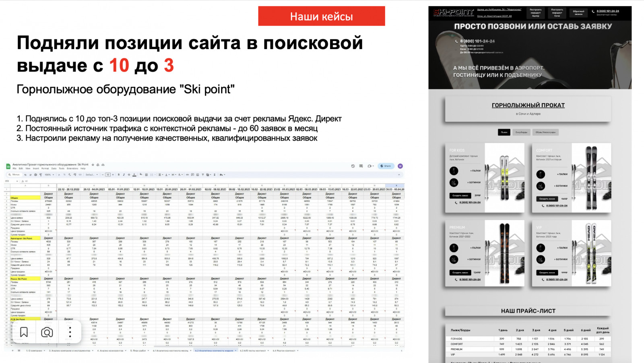Click 'Построить маршрут Сочи' button
This screenshot has height=363, width=644.
(557, 12)
